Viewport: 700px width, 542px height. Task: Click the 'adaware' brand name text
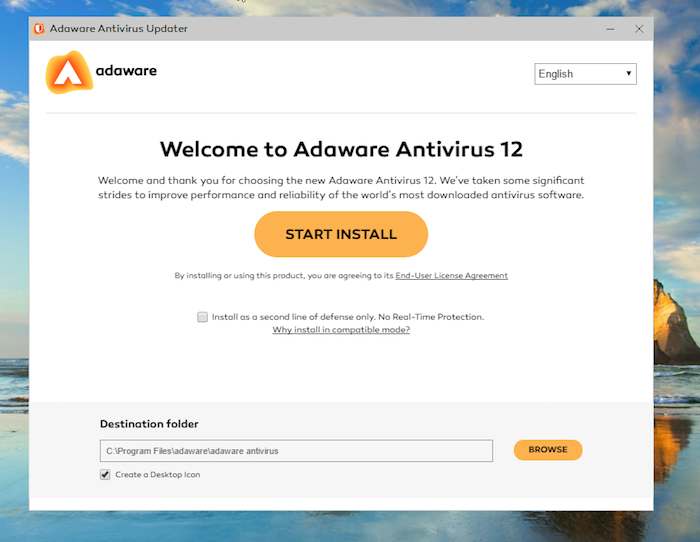(126, 71)
